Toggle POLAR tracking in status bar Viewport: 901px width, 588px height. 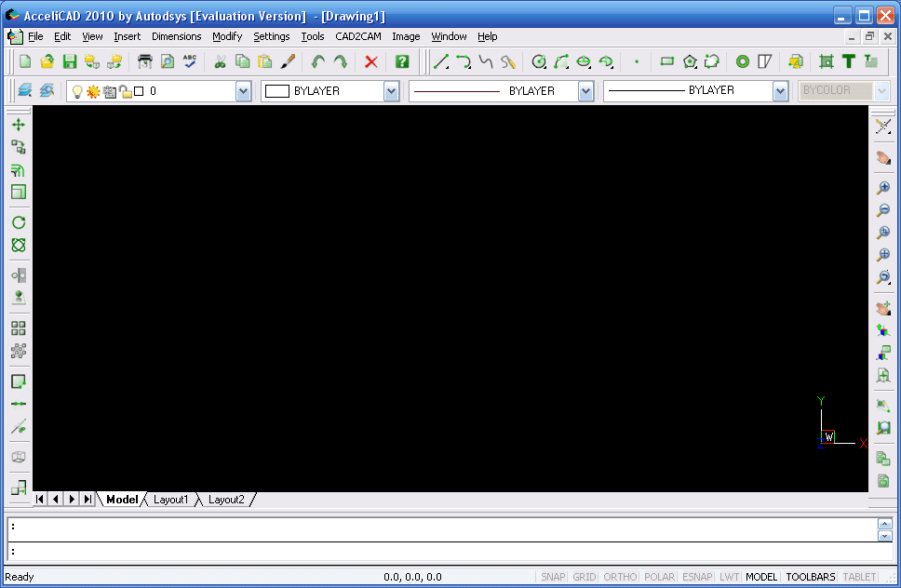tap(659, 577)
